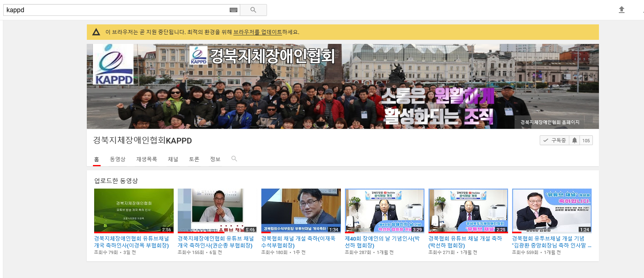Follow the 브라우저를 업데이트 link
This screenshot has width=644, height=278.
[x=257, y=32]
